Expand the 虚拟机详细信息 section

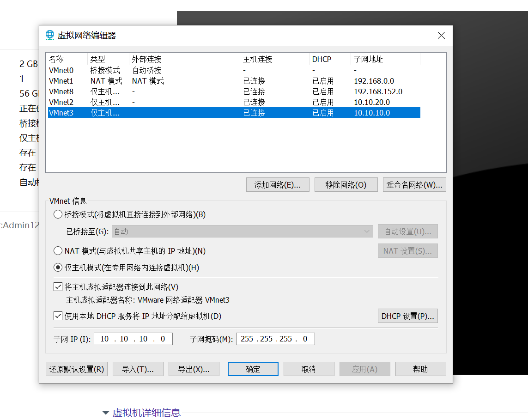pyautogui.click(x=106, y=413)
